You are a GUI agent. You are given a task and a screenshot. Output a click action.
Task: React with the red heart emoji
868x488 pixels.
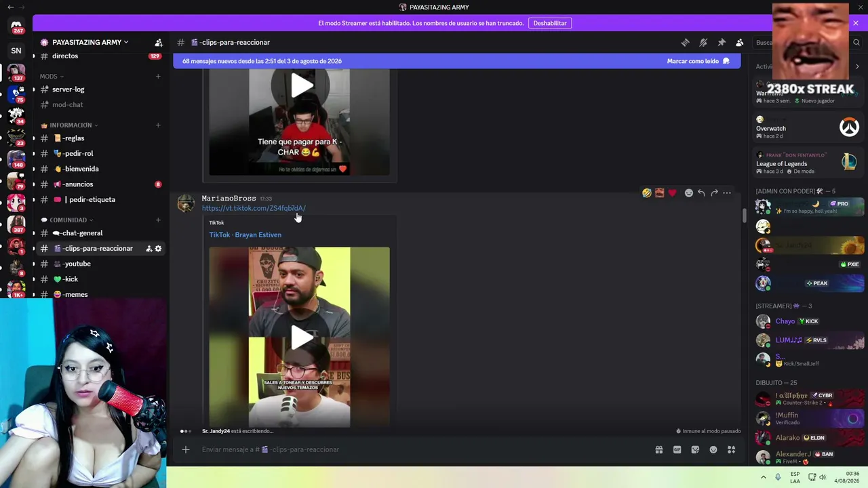point(672,193)
